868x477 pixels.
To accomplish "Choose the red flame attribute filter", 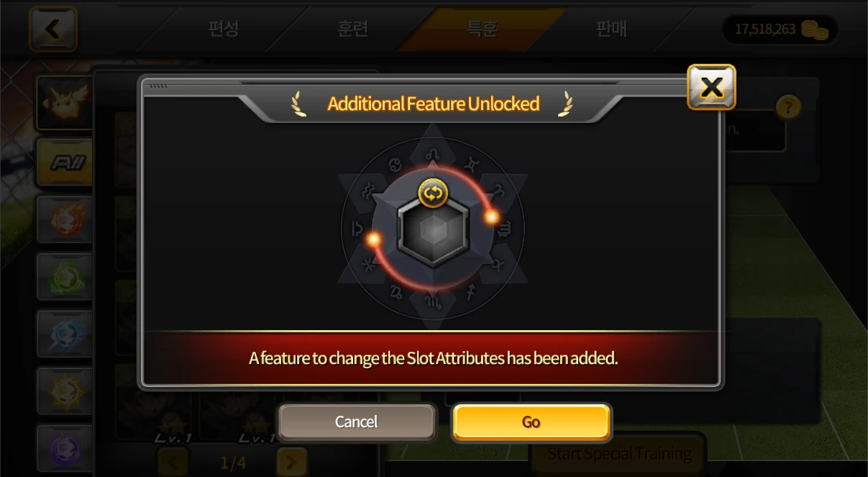I will click(65, 219).
